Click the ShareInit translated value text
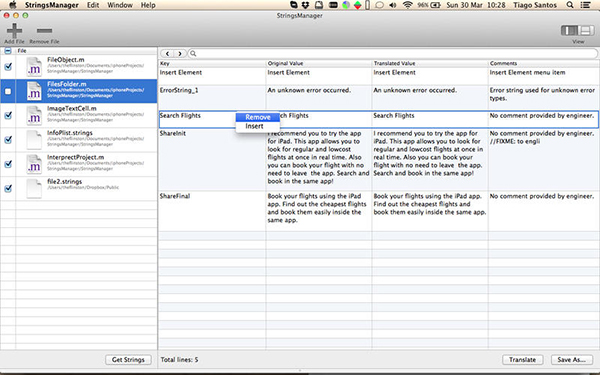 pos(428,153)
